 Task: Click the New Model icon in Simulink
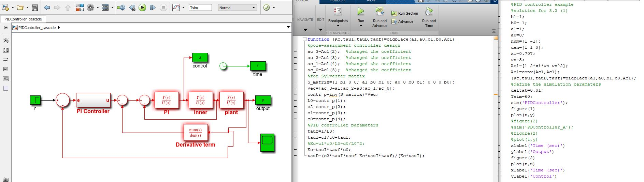[5, 7]
